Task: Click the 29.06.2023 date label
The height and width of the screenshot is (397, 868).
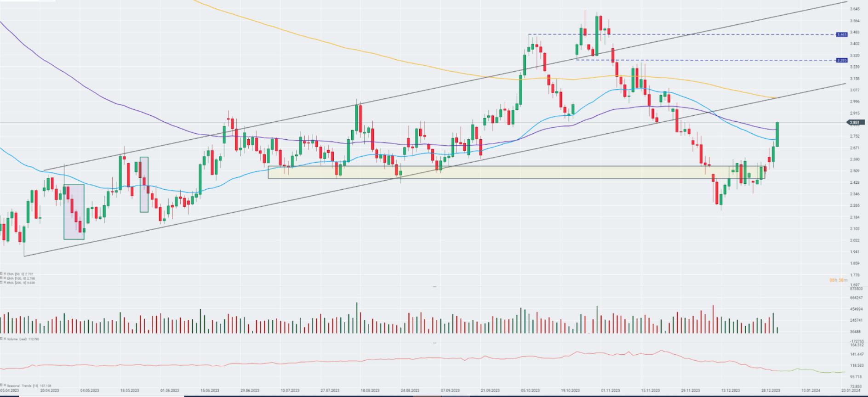Action: pyautogui.click(x=250, y=391)
